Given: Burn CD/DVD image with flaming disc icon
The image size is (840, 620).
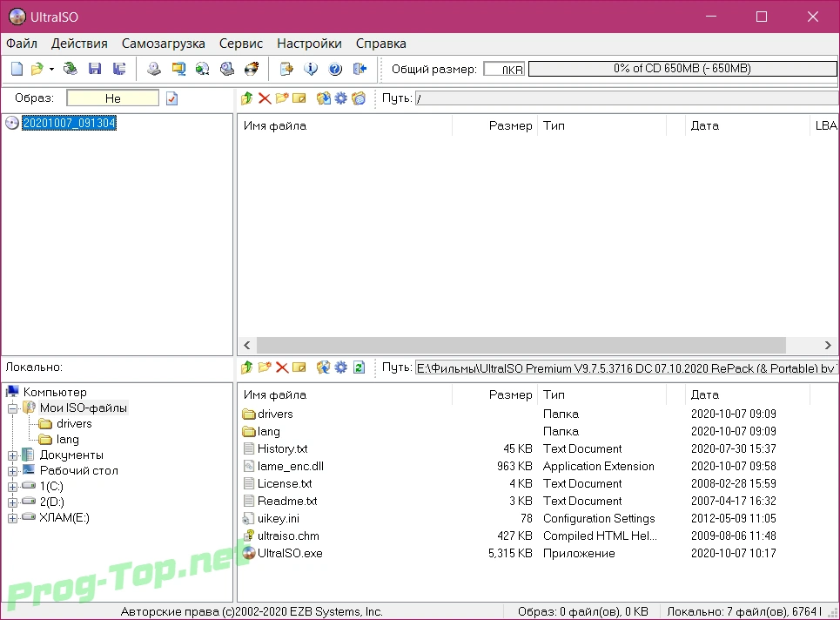Looking at the screenshot, I should click(x=252, y=69).
